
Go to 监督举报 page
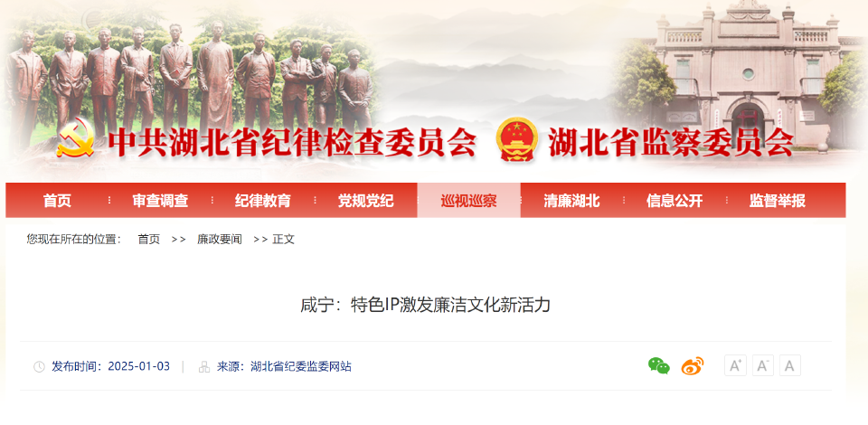(x=778, y=201)
